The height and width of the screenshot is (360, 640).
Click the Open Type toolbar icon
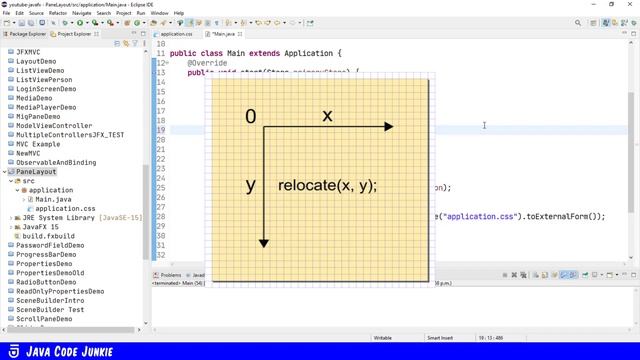tap(153, 23)
